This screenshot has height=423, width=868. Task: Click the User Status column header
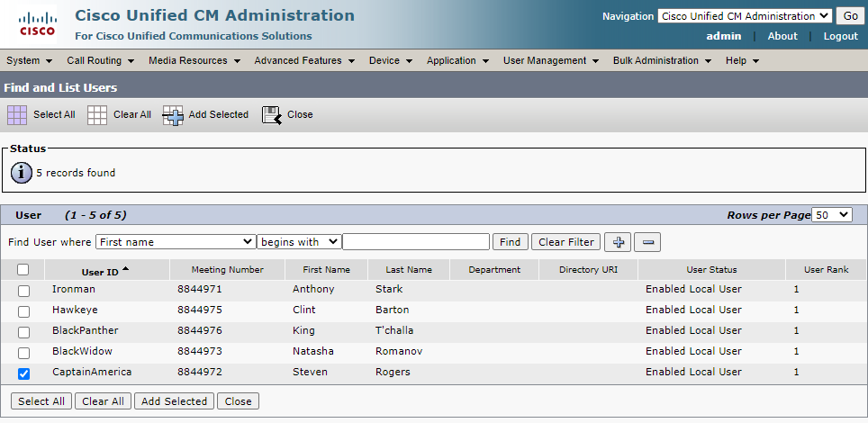(x=712, y=270)
